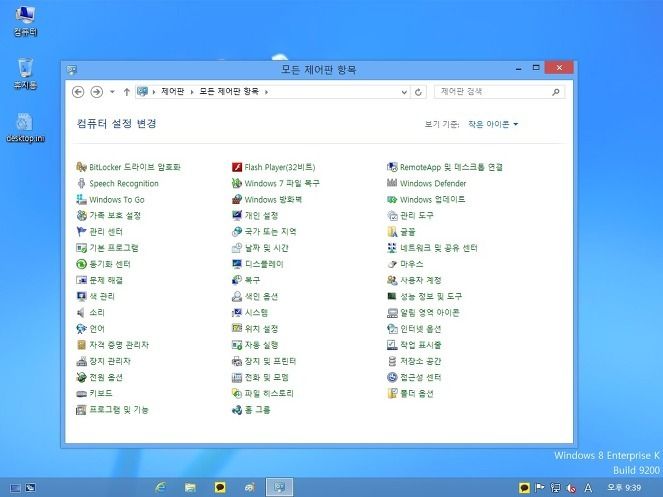Open the 기본 프로그램 link
This screenshot has width=663, height=497.
[114, 248]
